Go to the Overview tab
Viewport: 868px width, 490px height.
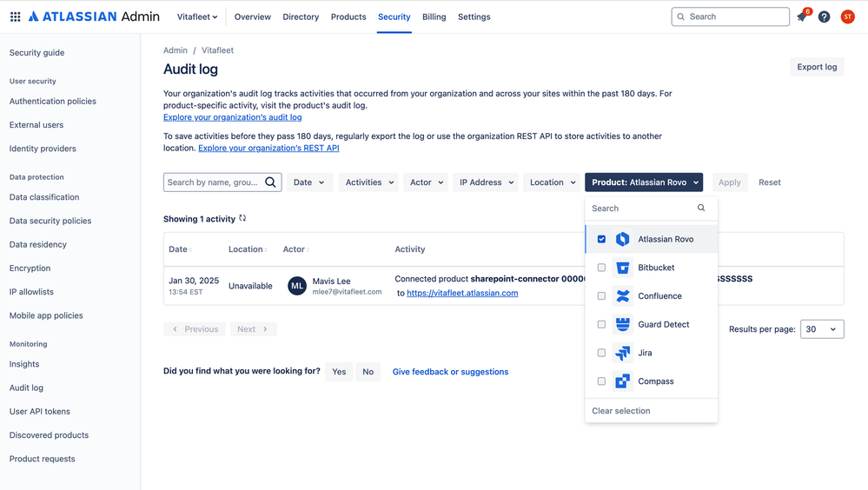pos(253,17)
